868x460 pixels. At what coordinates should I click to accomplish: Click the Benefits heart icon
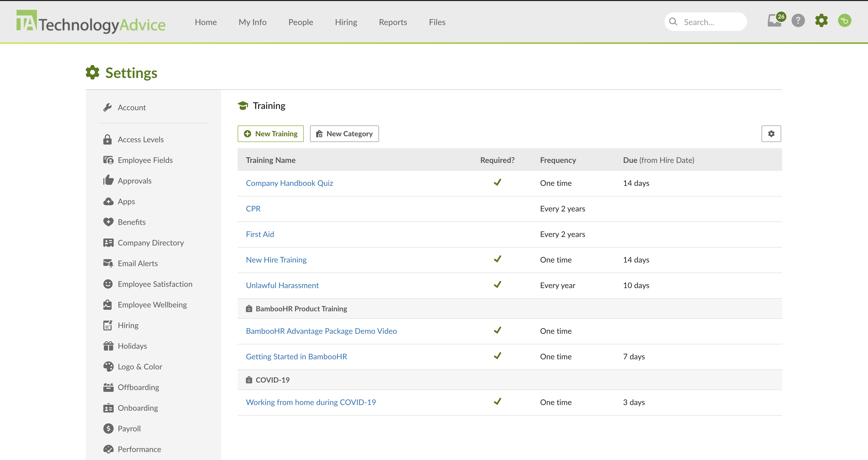108,222
